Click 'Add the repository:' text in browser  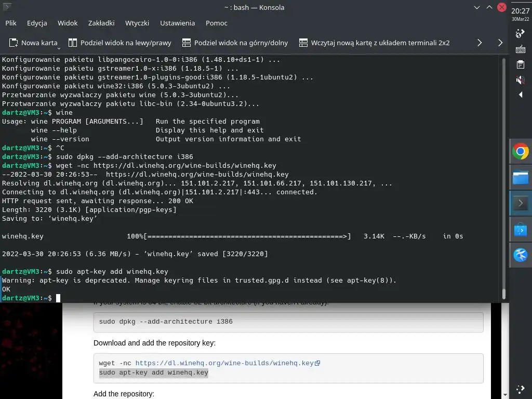124,394
